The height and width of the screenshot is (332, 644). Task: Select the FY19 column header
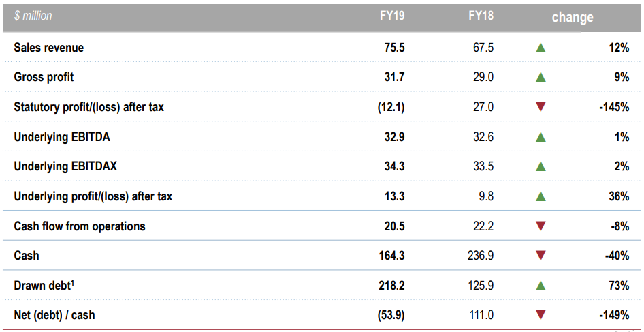(392, 16)
